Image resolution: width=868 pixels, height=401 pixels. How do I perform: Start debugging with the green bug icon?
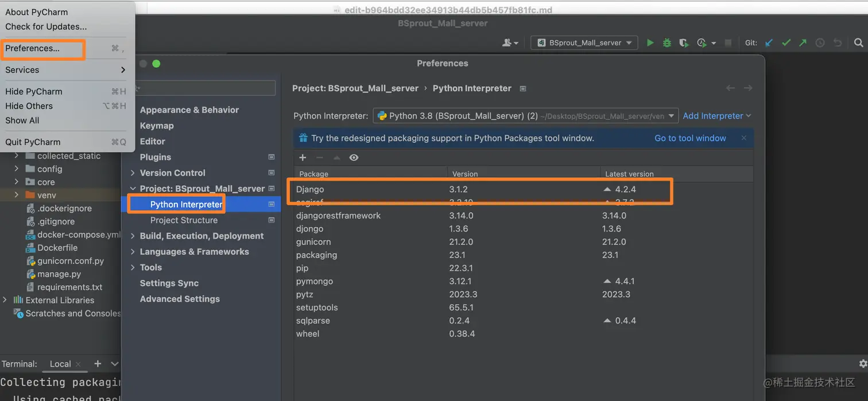pyautogui.click(x=666, y=42)
